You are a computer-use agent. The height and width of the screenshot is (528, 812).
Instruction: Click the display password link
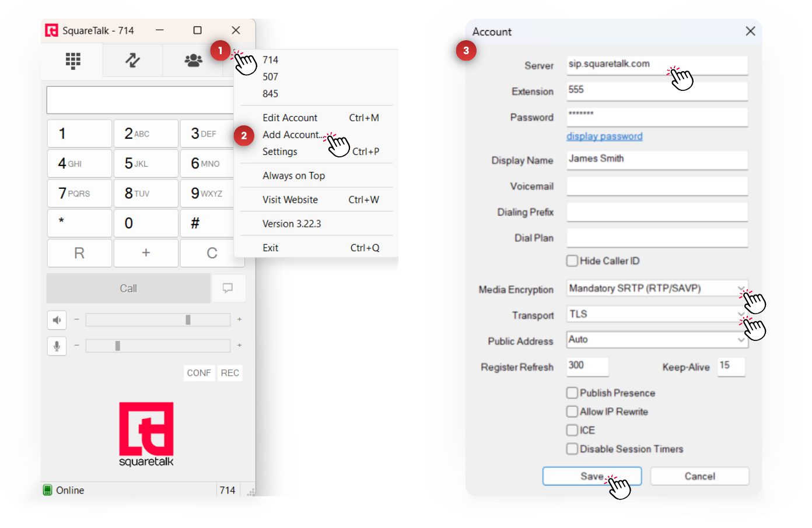coord(604,136)
